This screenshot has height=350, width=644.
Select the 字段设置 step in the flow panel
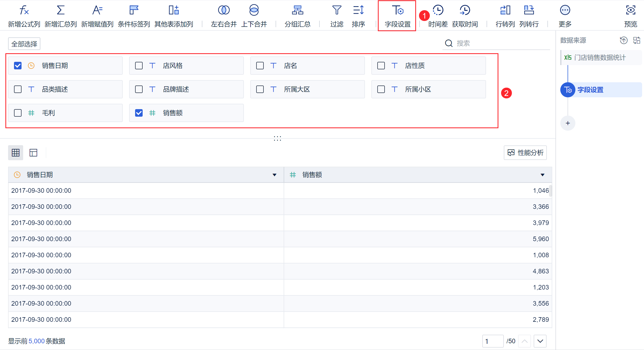pos(590,90)
